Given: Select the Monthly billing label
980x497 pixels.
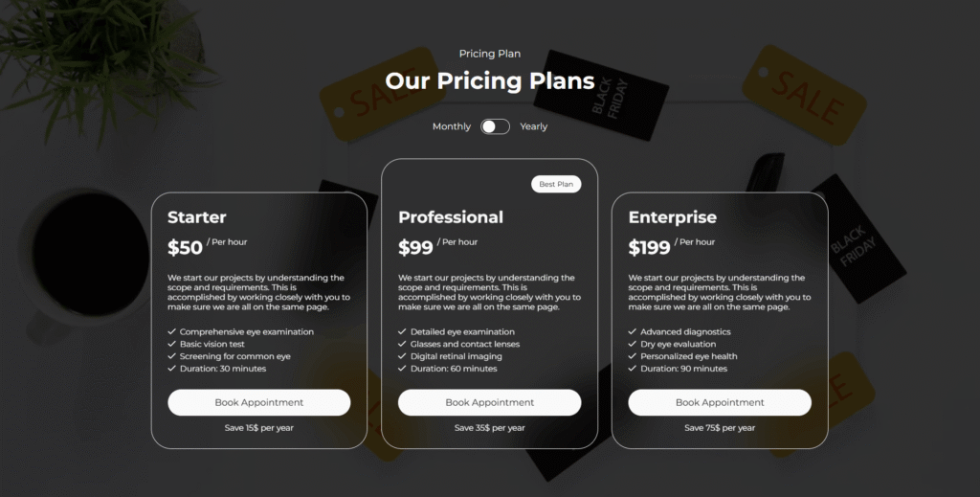Looking at the screenshot, I should pyautogui.click(x=452, y=126).
